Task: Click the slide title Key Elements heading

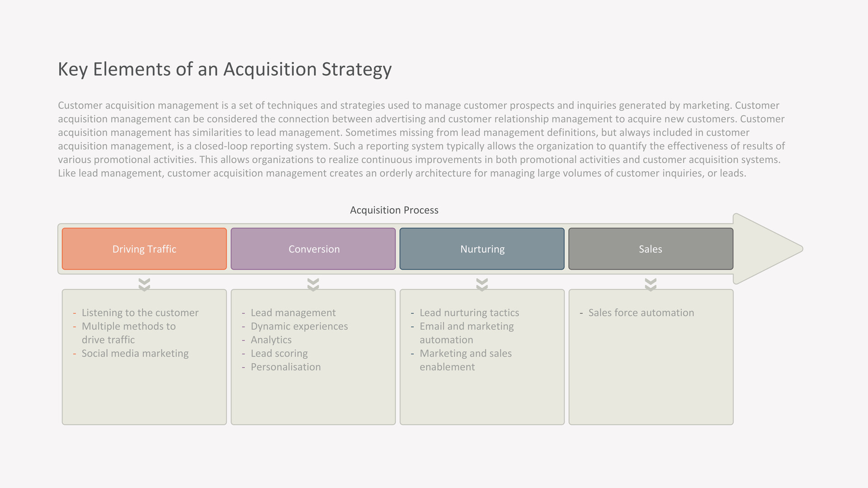Action: [x=225, y=69]
